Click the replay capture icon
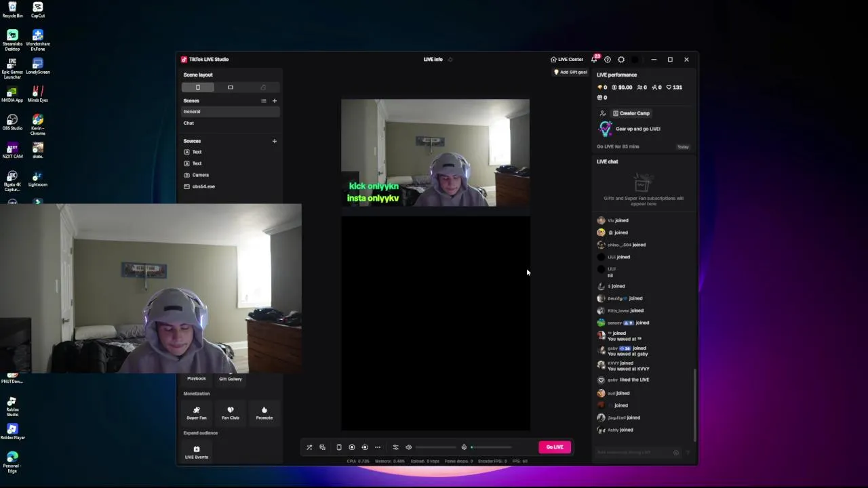868x488 pixels. click(365, 447)
